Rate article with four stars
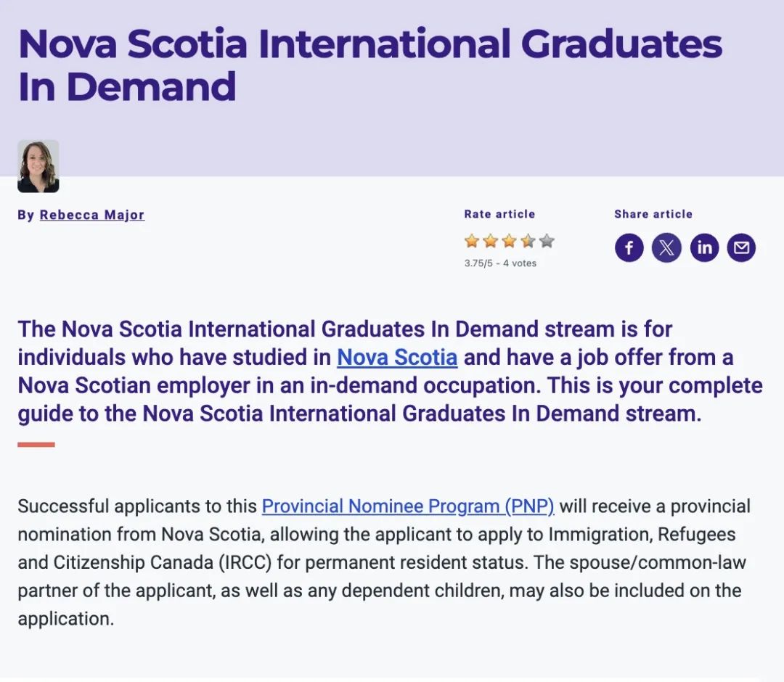The width and height of the screenshot is (784, 682). tap(528, 242)
